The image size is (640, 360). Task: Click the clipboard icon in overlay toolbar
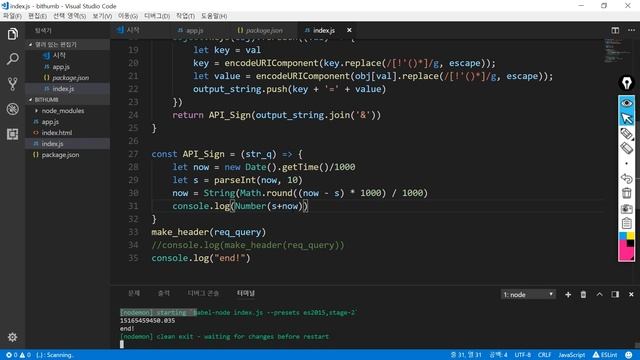(627, 223)
